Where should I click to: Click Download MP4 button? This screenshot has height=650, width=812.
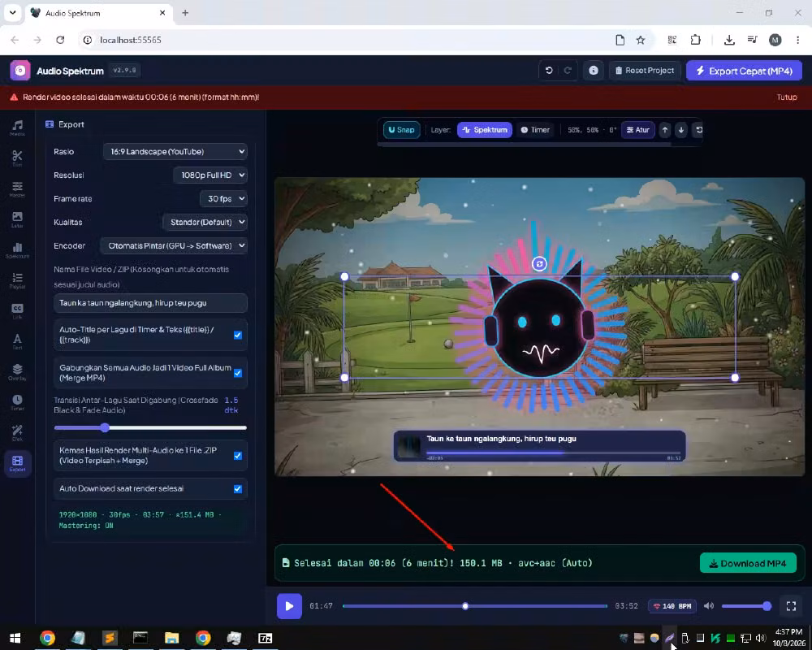click(748, 563)
